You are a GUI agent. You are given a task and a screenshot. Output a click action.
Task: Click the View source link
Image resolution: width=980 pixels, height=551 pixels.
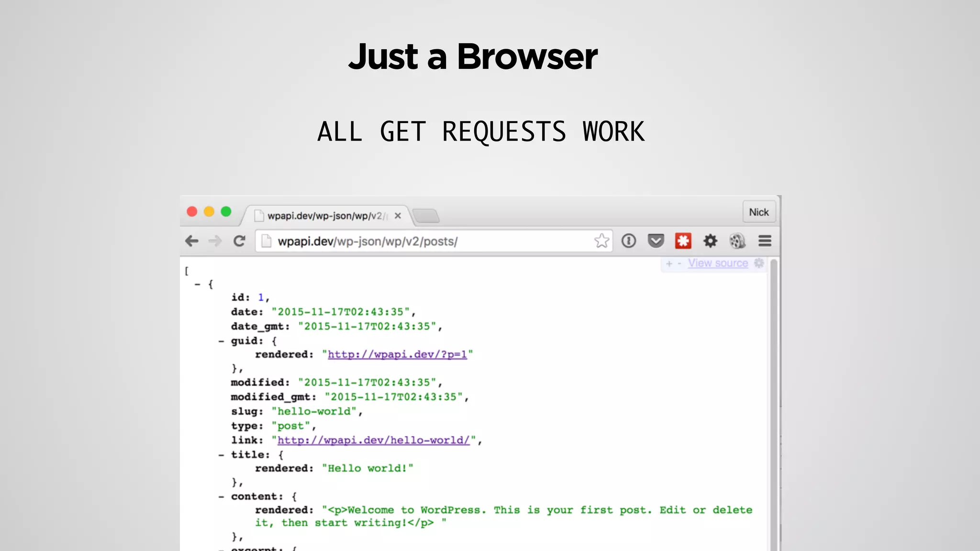tap(718, 263)
